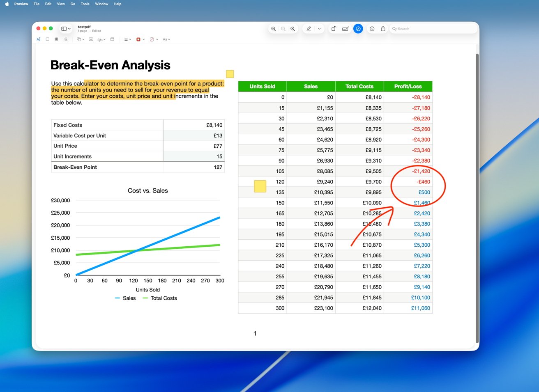Image resolution: width=539 pixels, height=392 pixels.
Task: Click the inspector info icon
Action: coord(372,29)
